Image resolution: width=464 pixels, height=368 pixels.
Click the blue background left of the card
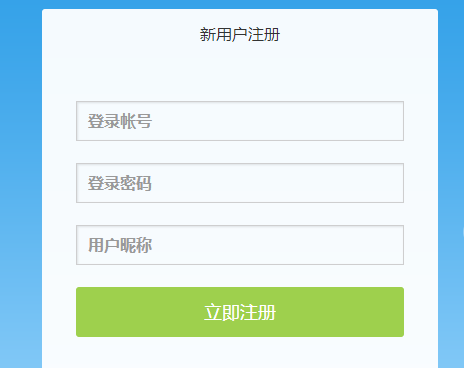pos(21,183)
